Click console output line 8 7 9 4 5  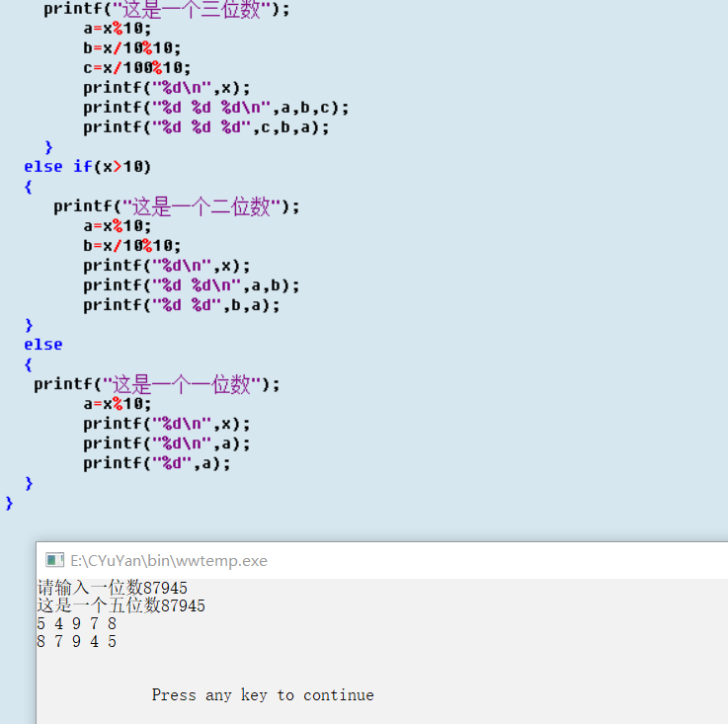point(77,641)
